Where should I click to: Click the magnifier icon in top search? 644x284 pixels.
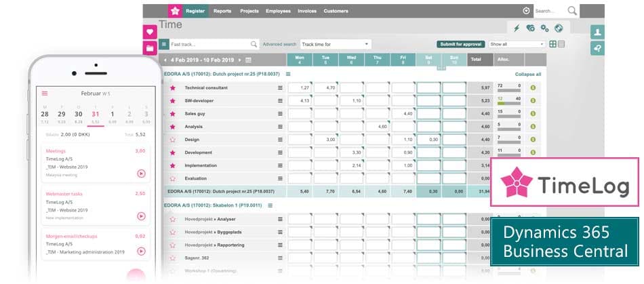pos(572,11)
